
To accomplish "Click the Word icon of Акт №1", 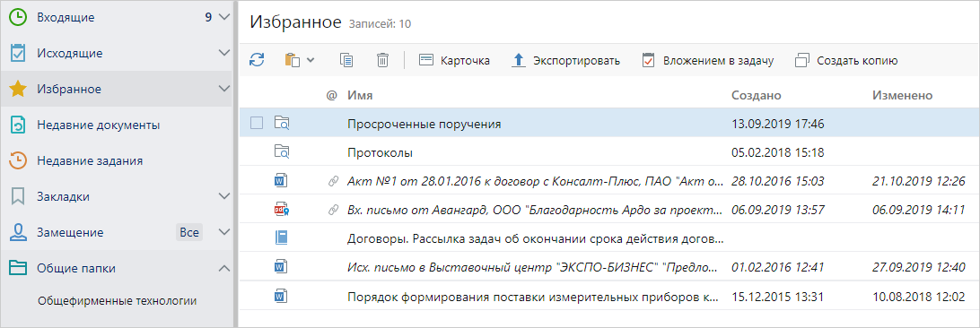I will [x=281, y=181].
